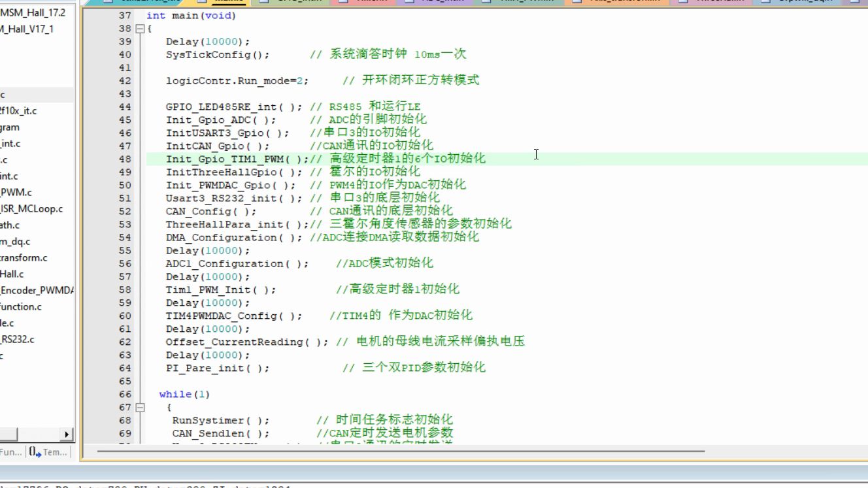Collapse the main function fold at line 38
Image resolution: width=868 pixels, height=488 pixels.
pyautogui.click(x=139, y=29)
